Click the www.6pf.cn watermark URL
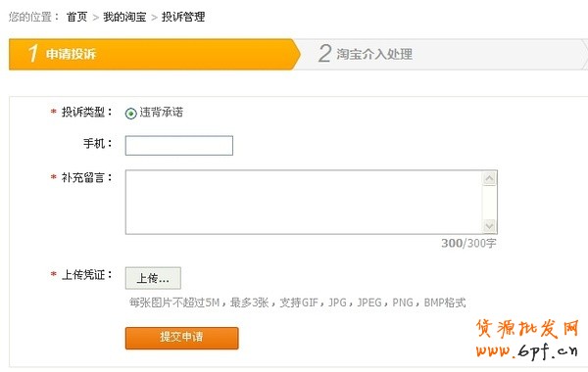The height and width of the screenshot is (372, 588). click(x=526, y=350)
